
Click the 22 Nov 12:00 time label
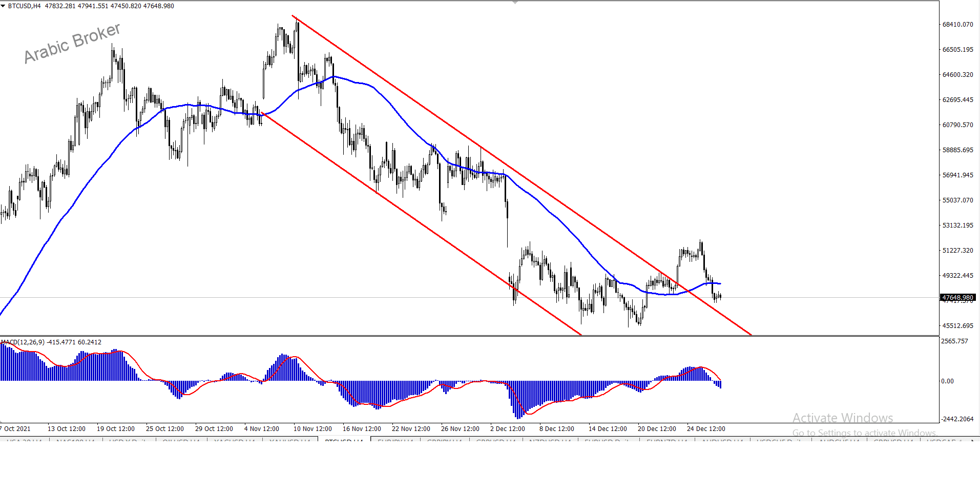pyautogui.click(x=411, y=429)
